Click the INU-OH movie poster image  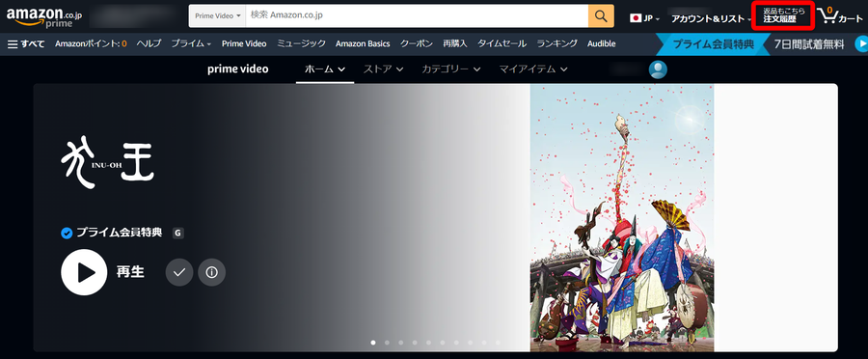coord(622,218)
